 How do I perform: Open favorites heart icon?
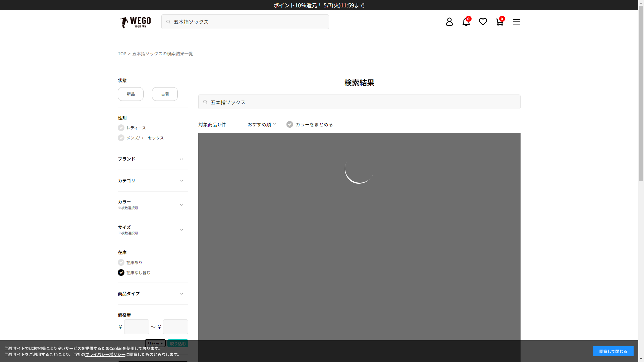tap(483, 22)
